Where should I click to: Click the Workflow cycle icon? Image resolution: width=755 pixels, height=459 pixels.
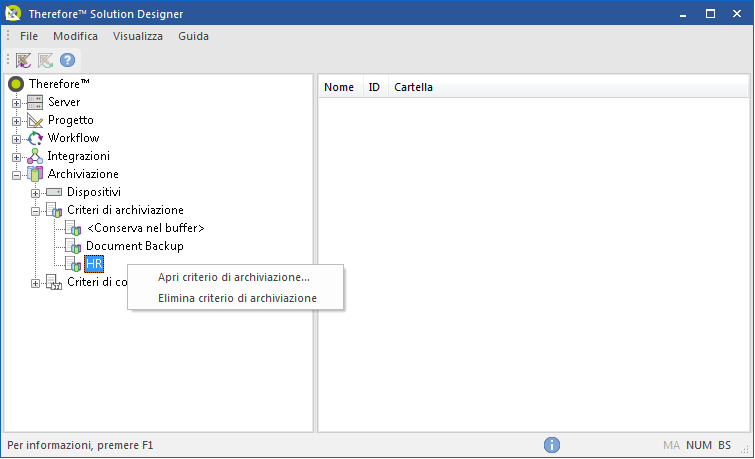click(35, 138)
